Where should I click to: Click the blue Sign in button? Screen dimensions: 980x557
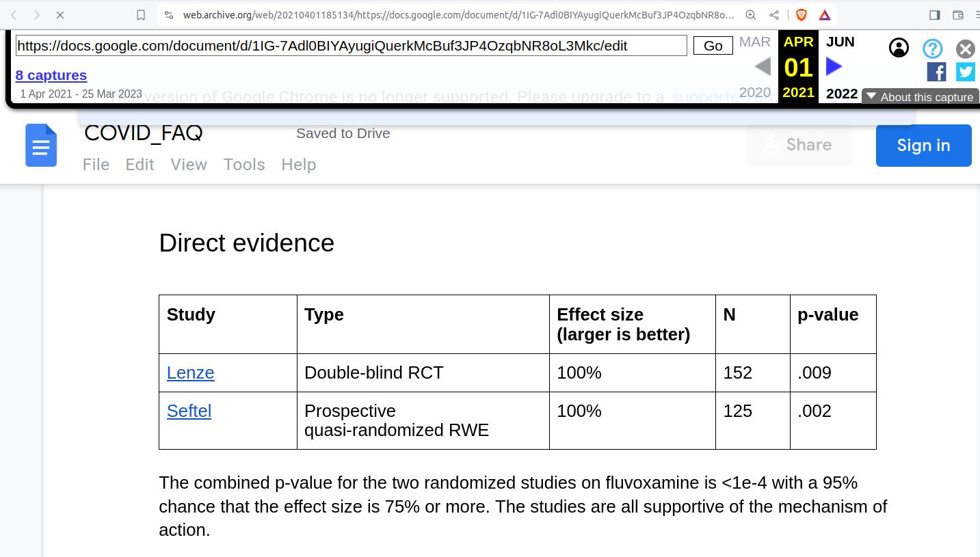923,146
